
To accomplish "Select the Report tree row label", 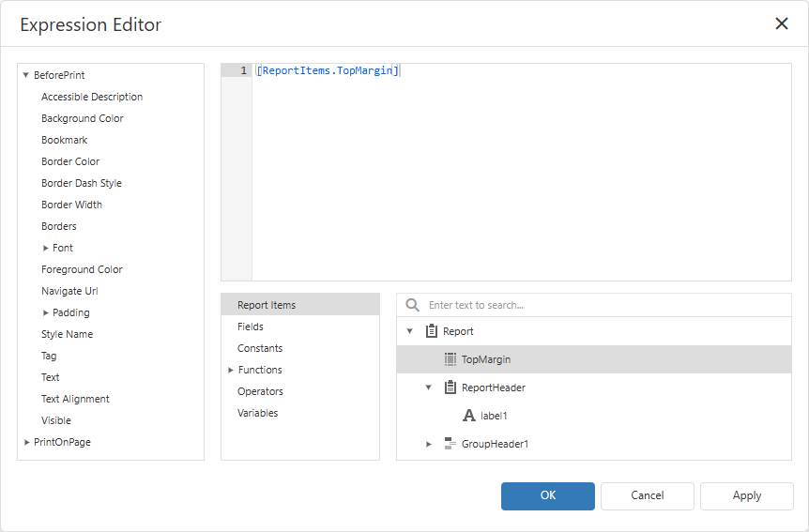I will 458,331.
